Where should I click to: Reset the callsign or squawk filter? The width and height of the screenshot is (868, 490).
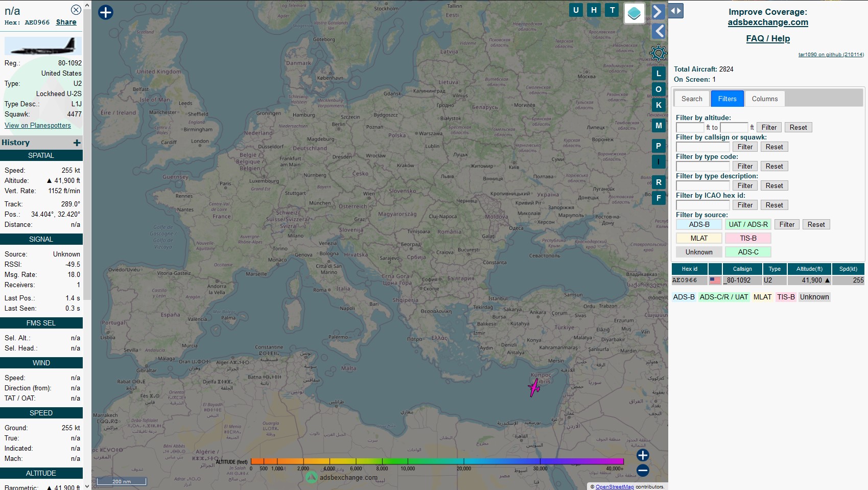click(774, 147)
